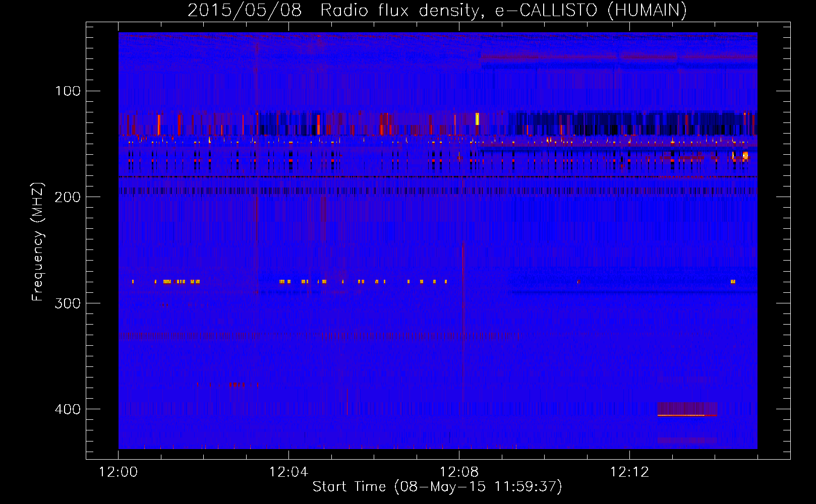Click the 'Frequency (MHZ)' axis label
The height and width of the screenshot is (504, 816).
(x=38, y=242)
